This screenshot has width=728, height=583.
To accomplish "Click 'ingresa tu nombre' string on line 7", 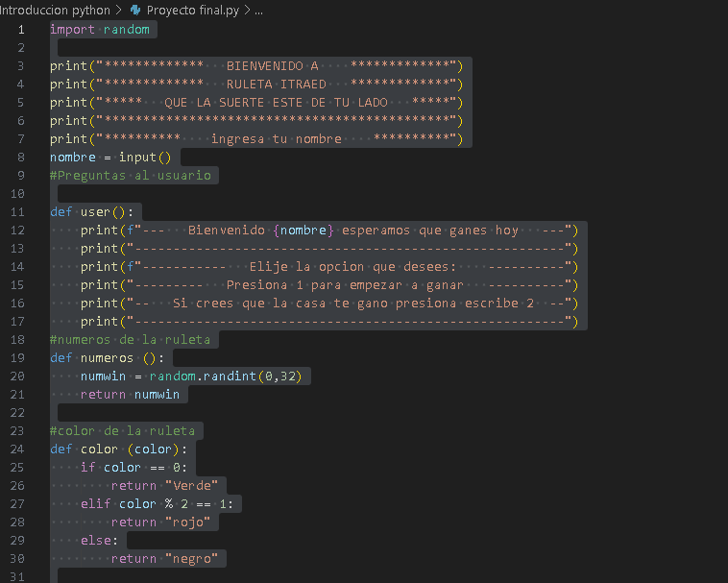I will (277, 139).
